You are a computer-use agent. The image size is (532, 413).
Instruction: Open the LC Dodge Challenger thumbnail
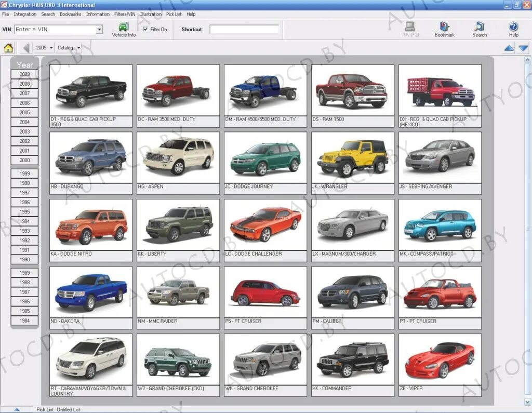pos(265,225)
